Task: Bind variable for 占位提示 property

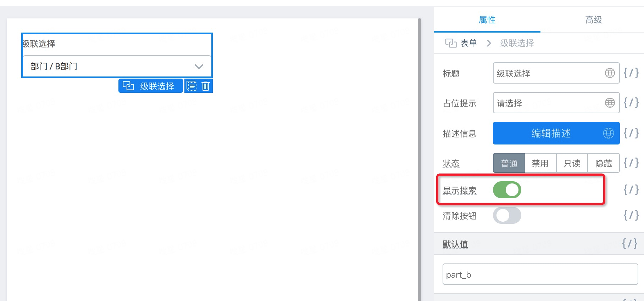Action: coord(631,103)
